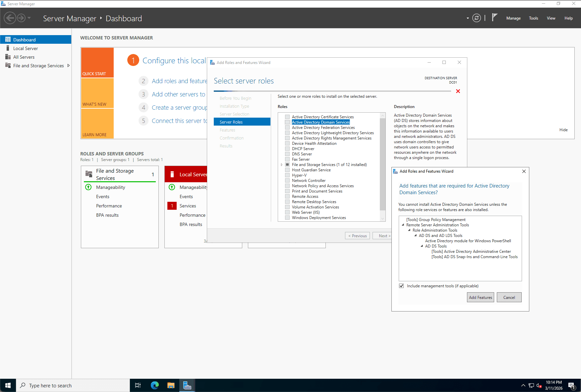Select the WHAT'S NEW tab
The image size is (581, 392).
pos(97,93)
